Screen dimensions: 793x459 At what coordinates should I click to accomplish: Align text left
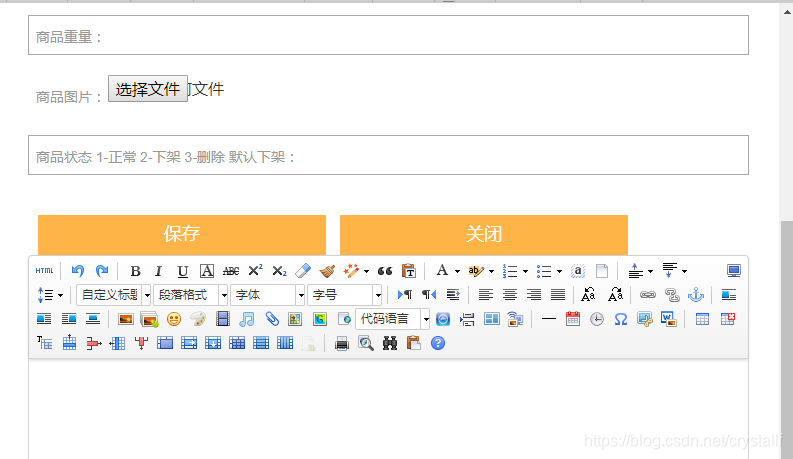click(x=486, y=295)
